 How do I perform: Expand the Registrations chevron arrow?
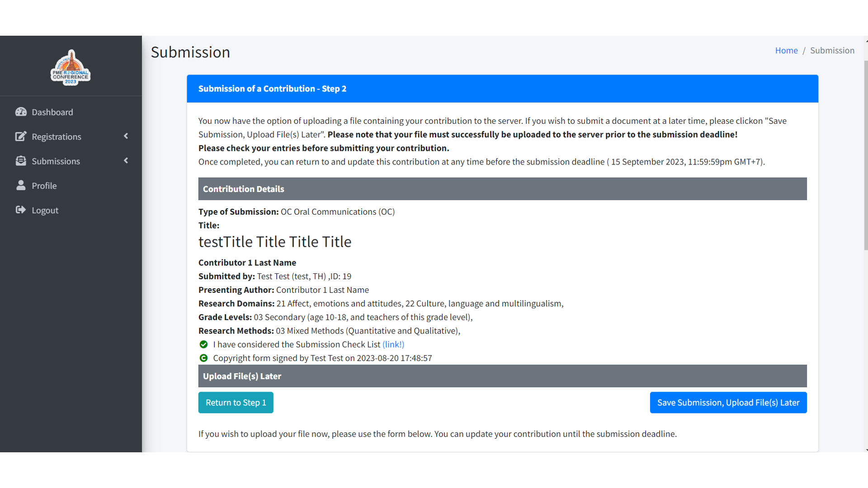pyautogui.click(x=126, y=136)
